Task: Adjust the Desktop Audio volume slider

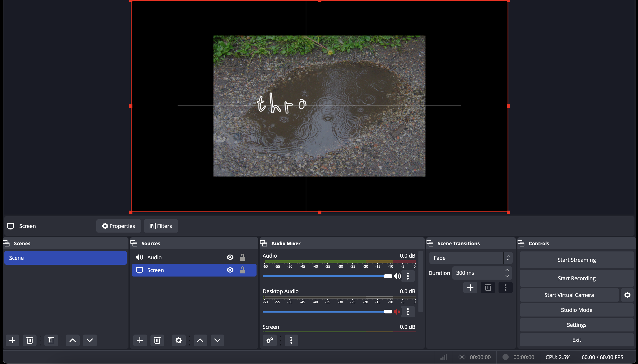Action: coord(327,311)
